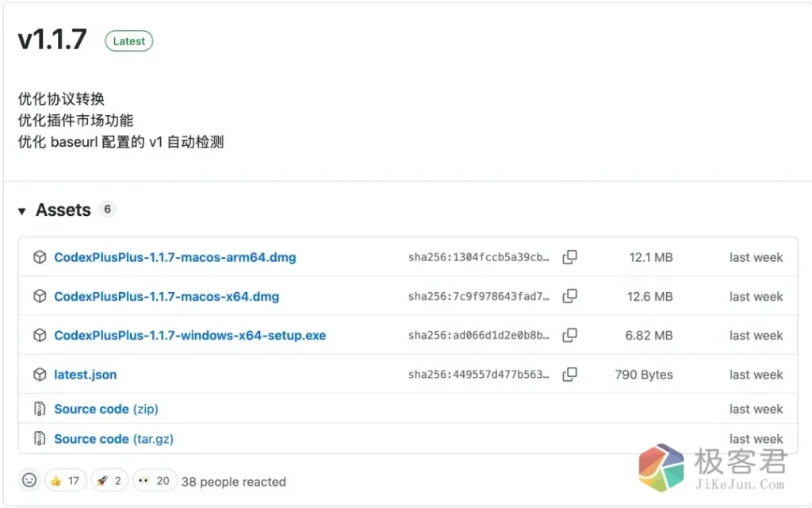This screenshot has width=812, height=508.
Task: Click the "优化协议转换" release note line
Action: click(61, 98)
